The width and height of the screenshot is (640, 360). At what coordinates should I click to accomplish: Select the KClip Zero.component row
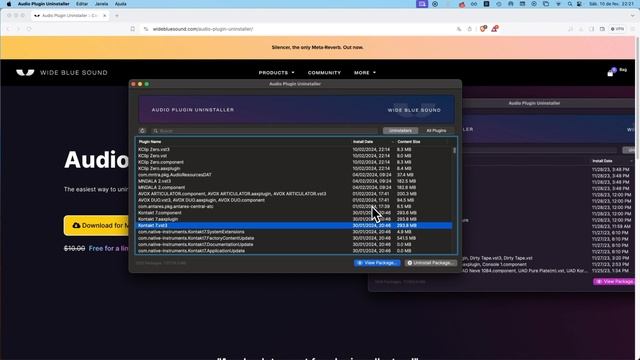pos(294,162)
